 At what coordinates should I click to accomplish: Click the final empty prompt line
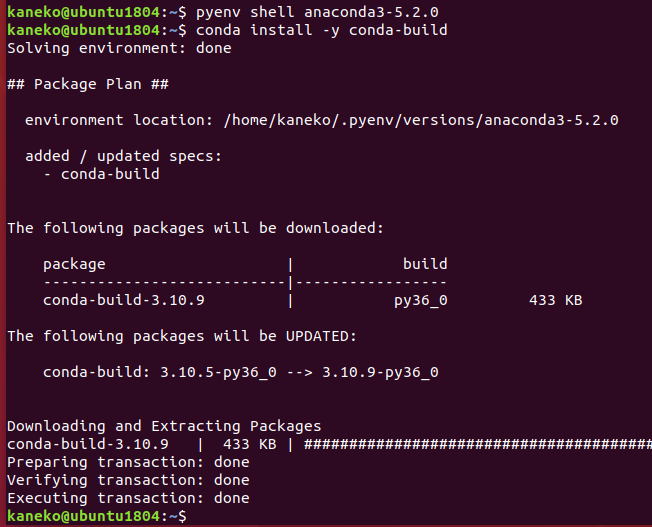click(97, 516)
